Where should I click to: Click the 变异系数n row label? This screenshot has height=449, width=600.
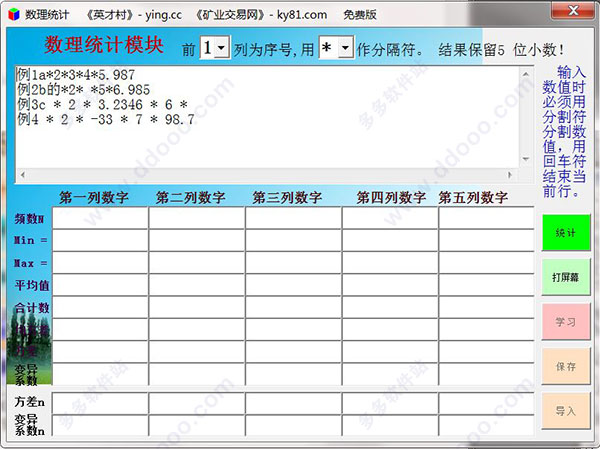30,425
